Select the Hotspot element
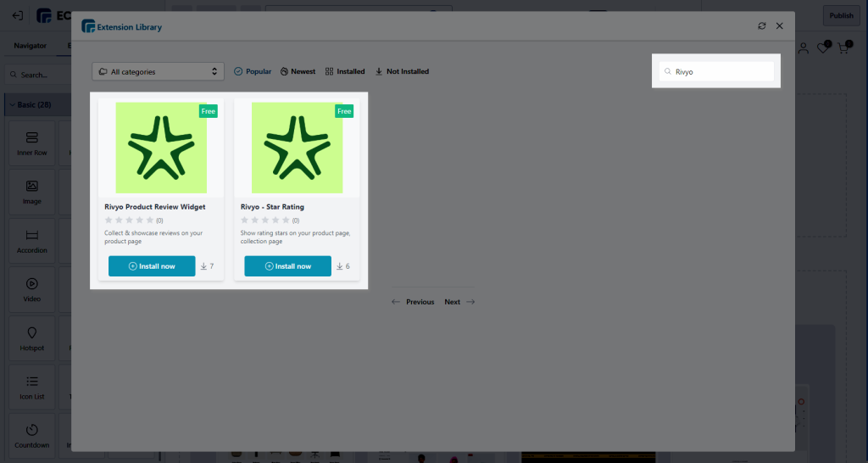 (x=32, y=338)
